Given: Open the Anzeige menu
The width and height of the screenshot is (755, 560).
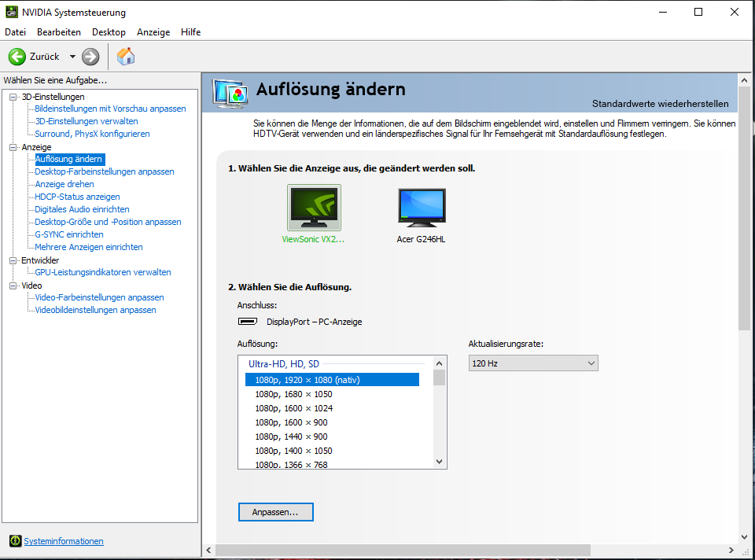Looking at the screenshot, I should pos(153,32).
